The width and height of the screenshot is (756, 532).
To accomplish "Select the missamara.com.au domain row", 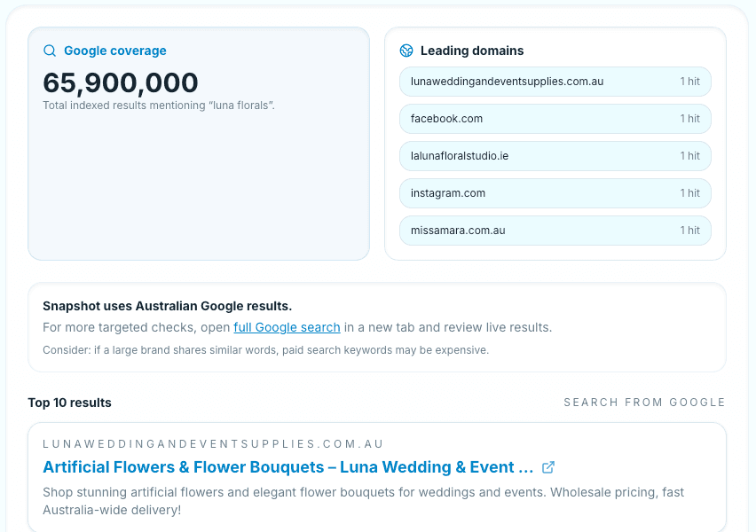I will [555, 231].
